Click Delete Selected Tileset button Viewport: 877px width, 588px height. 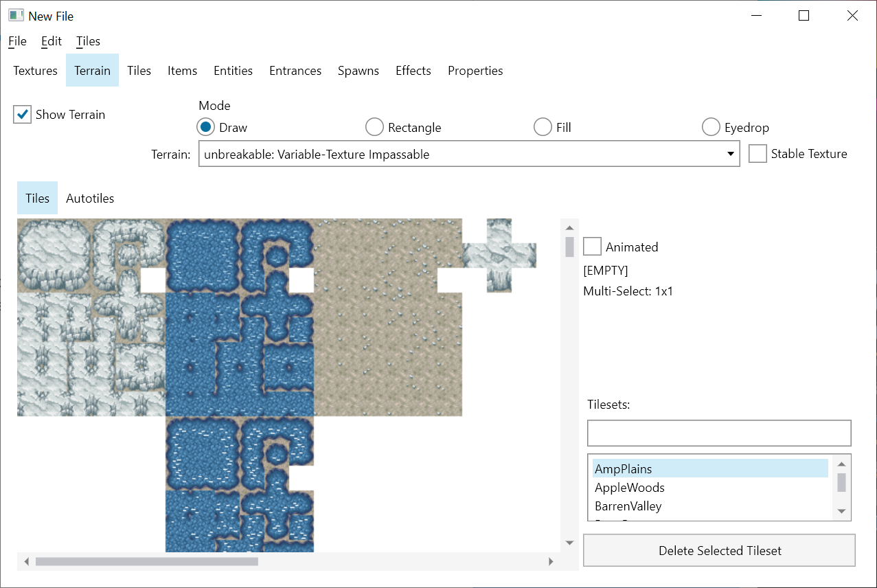[719, 550]
